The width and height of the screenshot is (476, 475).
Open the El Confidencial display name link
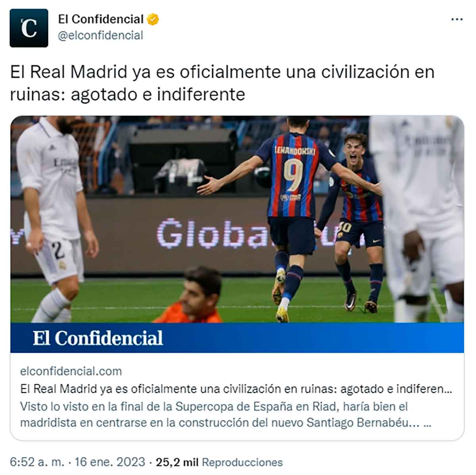(101, 19)
